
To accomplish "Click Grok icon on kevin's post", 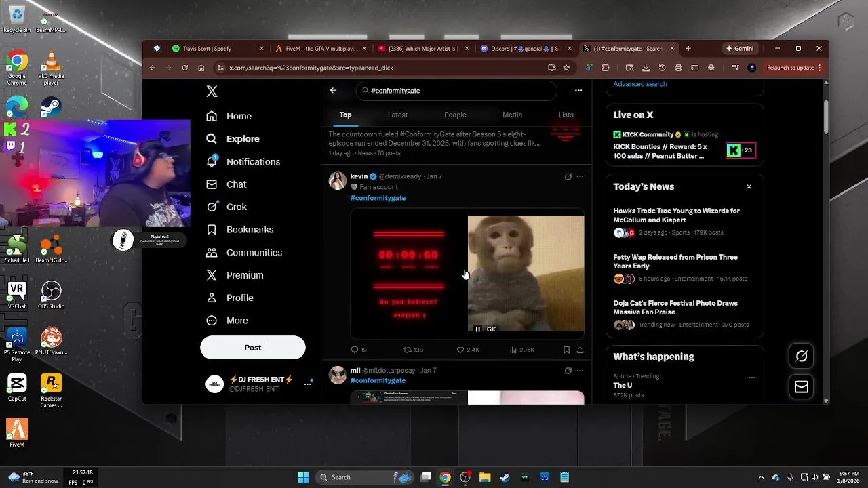I will [568, 176].
